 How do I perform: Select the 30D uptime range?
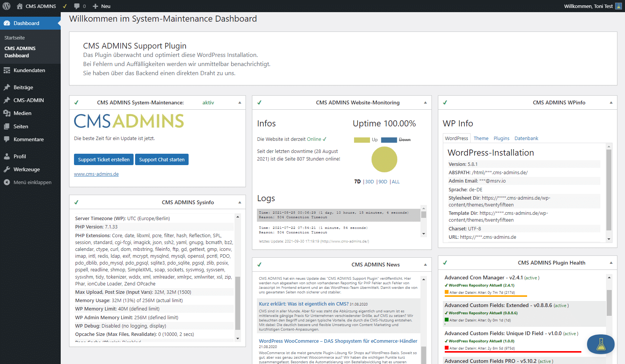click(370, 181)
